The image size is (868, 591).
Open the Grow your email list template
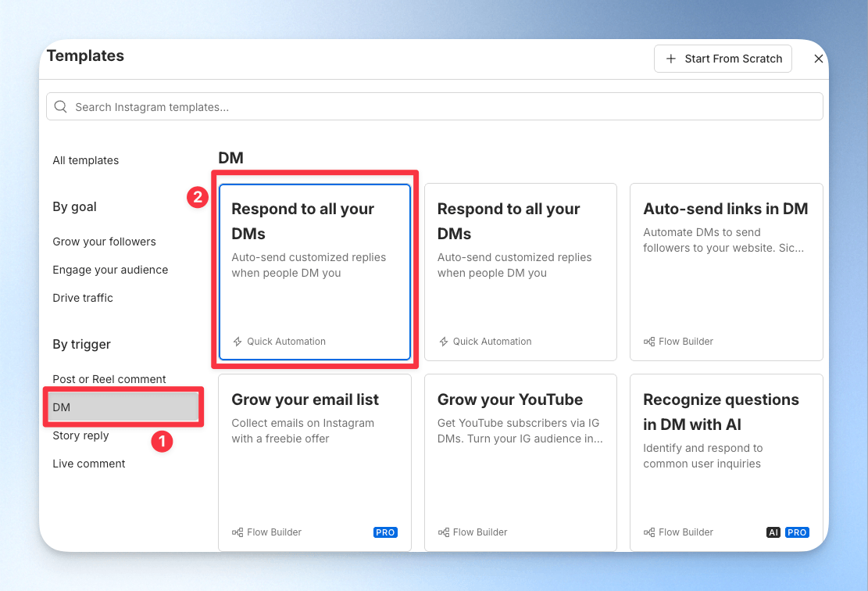(314, 463)
